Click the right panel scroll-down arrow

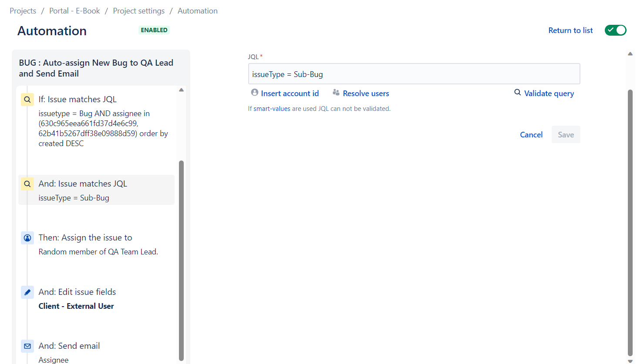tap(630, 361)
